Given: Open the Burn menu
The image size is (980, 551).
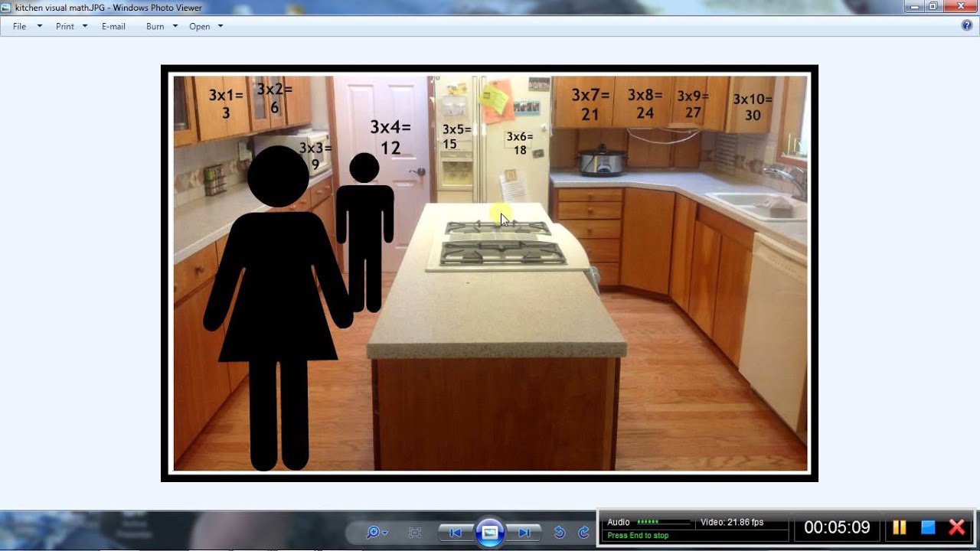Looking at the screenshot, I should [x=155, y=26].
